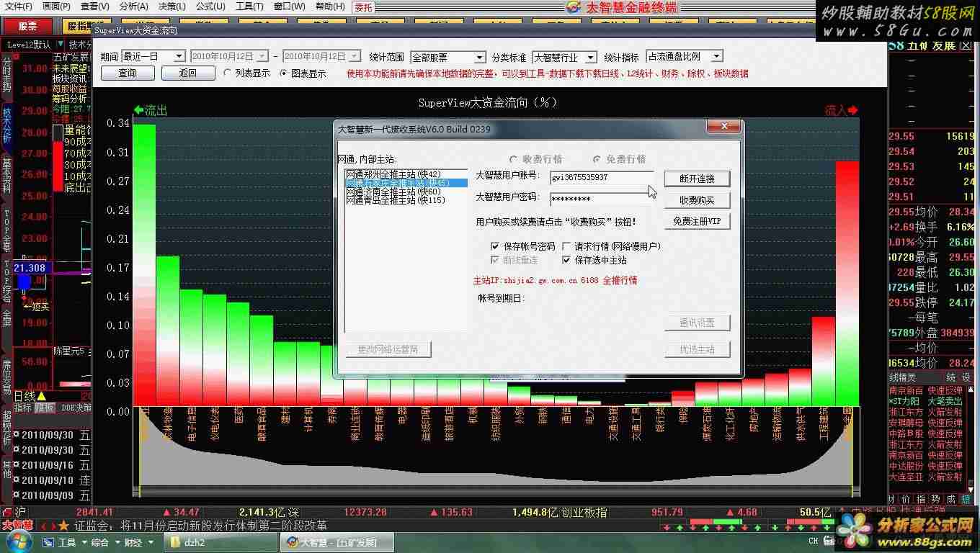This screenshot has height=553, width=980.
Task: Click the 通讯设置 button
Action: coord(697,323)
